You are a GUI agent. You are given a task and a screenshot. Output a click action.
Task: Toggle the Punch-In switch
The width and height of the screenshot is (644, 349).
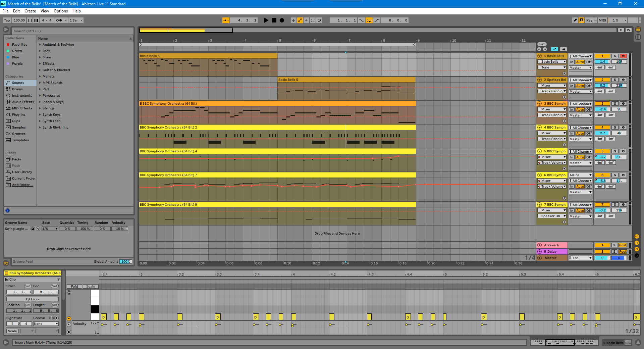pyautogui.click(x=361, y=20)
